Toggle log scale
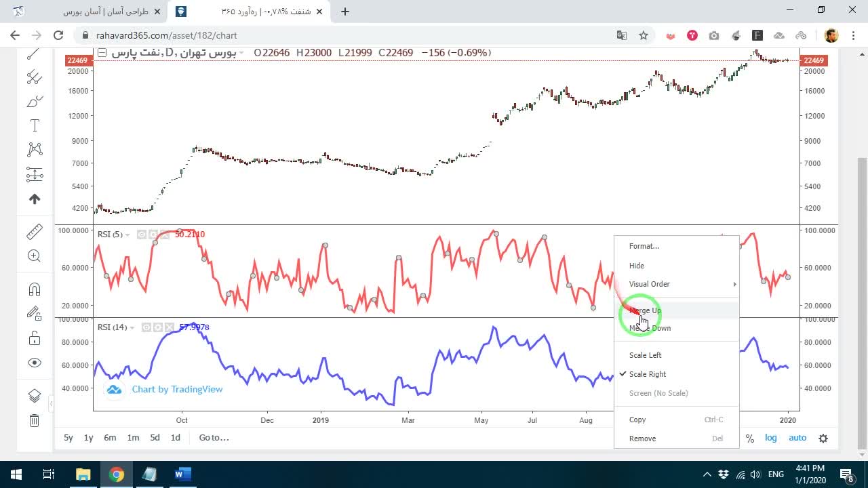868x488 pixels. pos(771,438)
